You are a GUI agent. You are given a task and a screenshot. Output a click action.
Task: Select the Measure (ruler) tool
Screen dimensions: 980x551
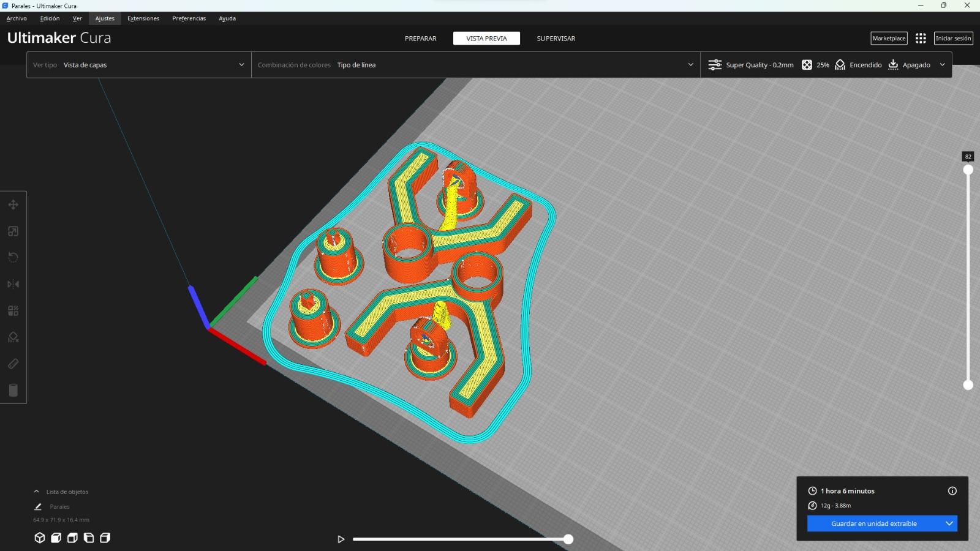[13, 364]
